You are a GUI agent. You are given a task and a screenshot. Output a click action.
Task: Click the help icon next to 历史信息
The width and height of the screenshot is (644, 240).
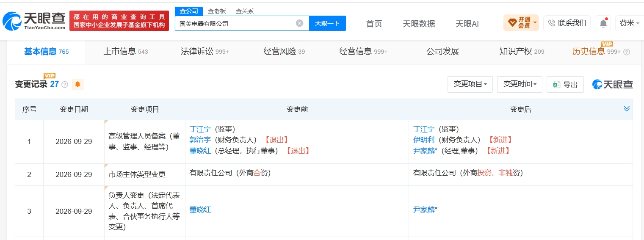click(627, 52)
